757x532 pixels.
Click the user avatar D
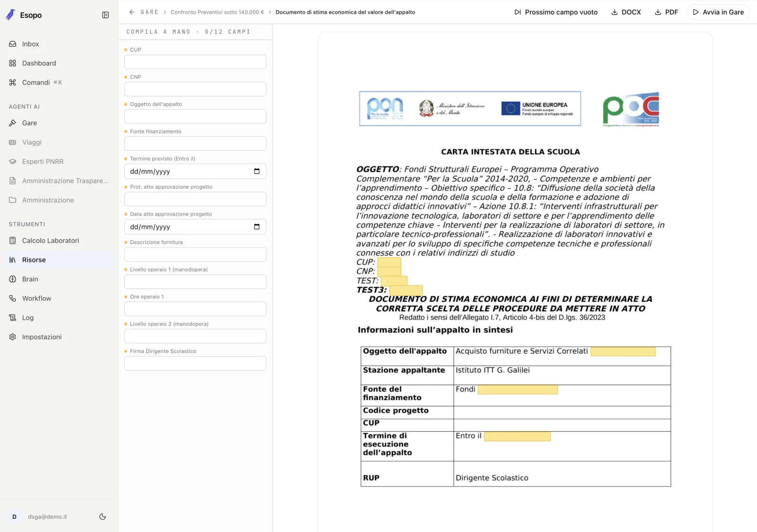click(14, 517)
